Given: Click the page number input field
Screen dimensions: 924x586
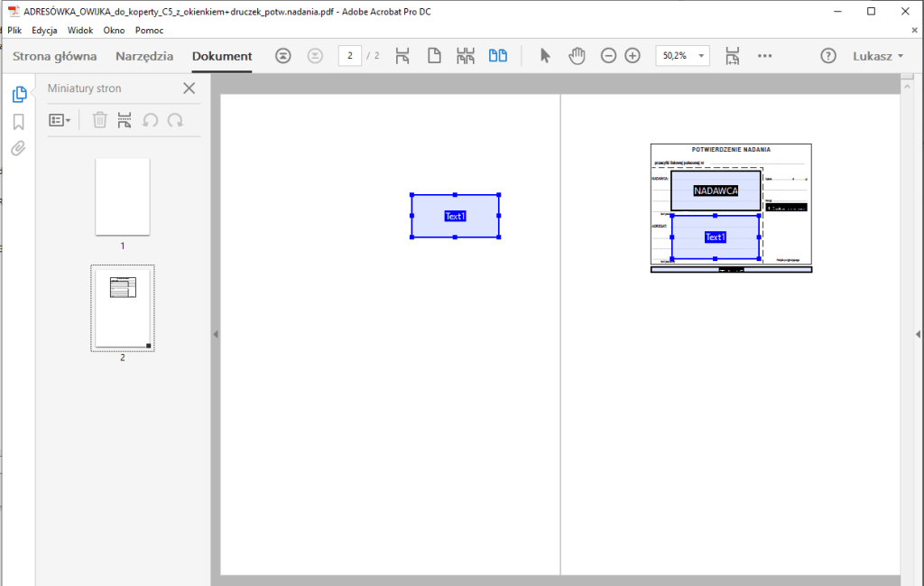Looking at the screenshot, I should [349, 56].
